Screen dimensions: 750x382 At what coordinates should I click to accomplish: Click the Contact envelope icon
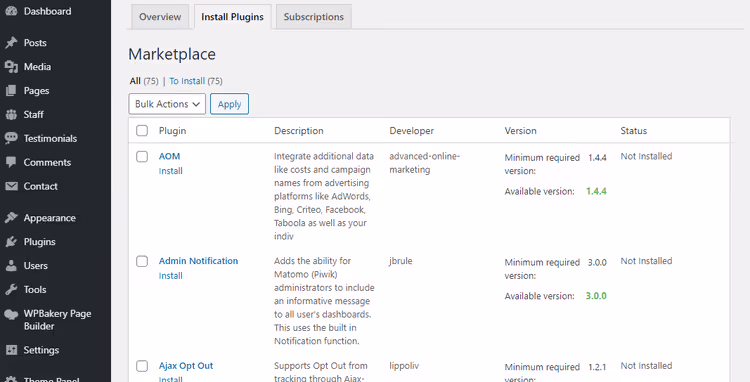pyautogui.click(x=11, y=186)
